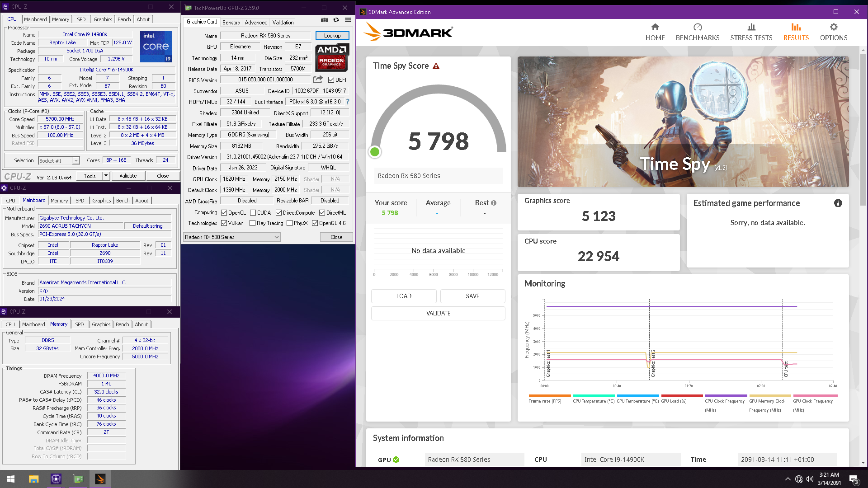Viewport: 868px width, 488px height.
Task: Click the Lookup button in GPU-Z
Action: (x=332, y=36)
